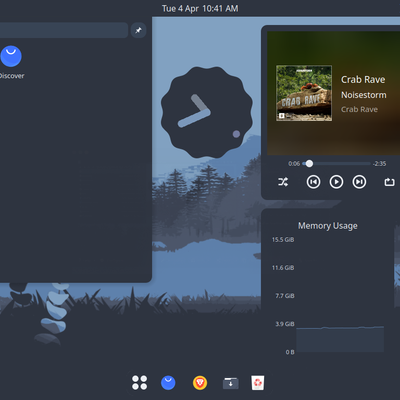
Task: Click the elapsed time 0:06
Action: [294, 164]
